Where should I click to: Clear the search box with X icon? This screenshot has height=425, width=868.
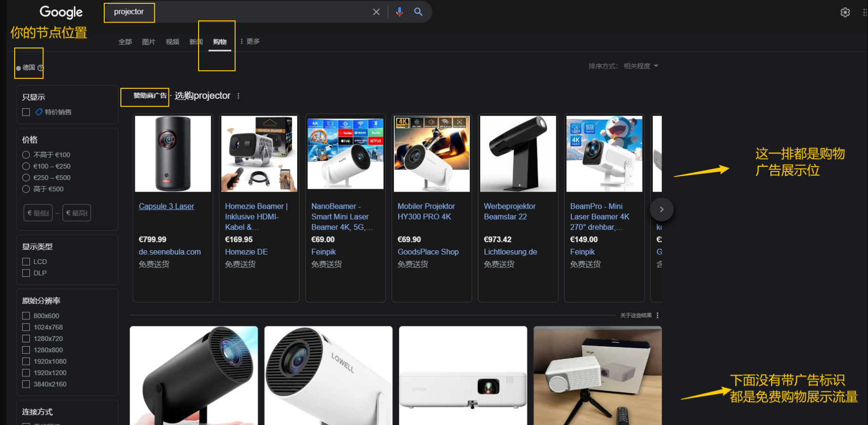tap(376, 12)
